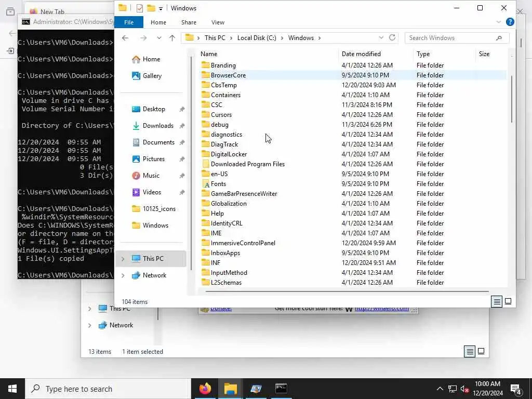Viewport: 532px width, 399px height.
Task: Open the address bar history dropdown
Action: pos(381,38)
